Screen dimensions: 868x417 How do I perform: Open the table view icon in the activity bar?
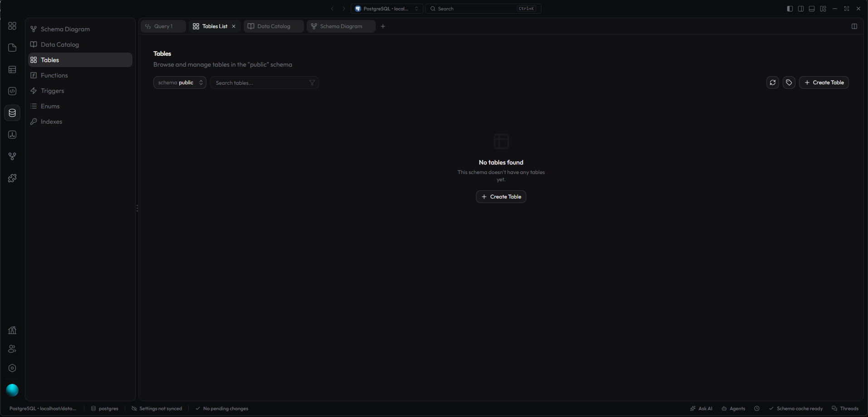[x=12, y=69]
